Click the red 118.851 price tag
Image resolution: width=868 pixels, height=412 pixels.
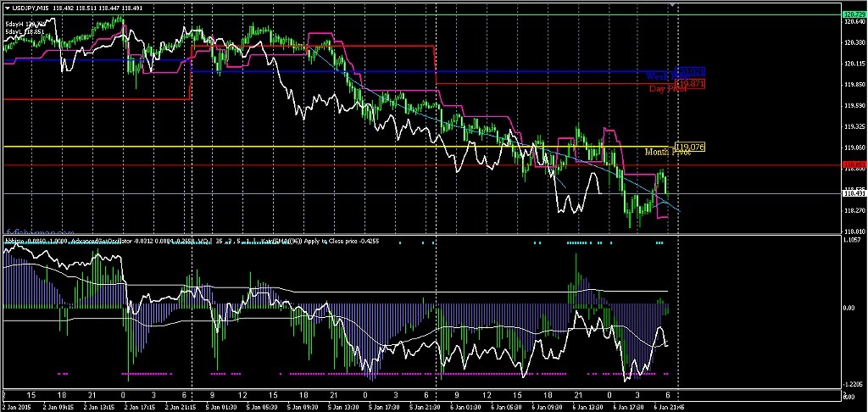coord(854,165)
